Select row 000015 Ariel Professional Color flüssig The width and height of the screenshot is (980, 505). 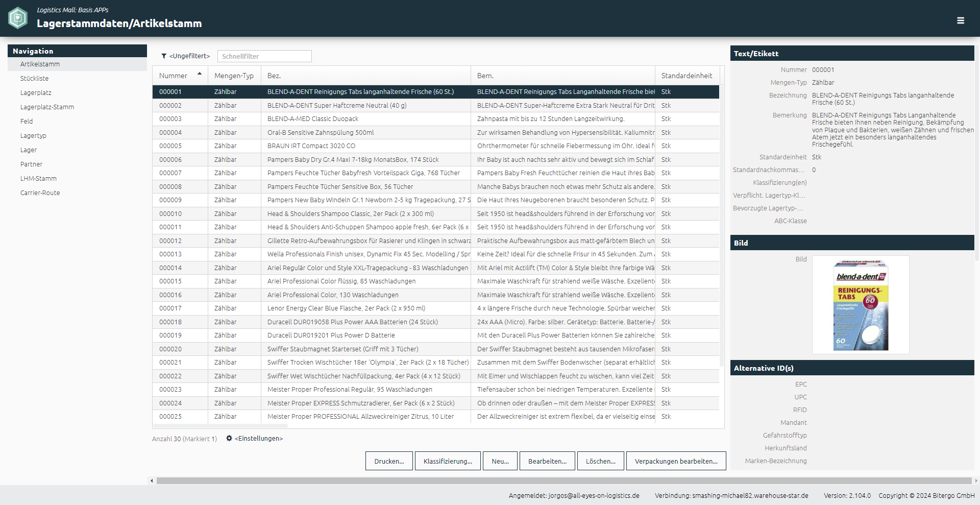pyautogui.click(x=436, y=281)
